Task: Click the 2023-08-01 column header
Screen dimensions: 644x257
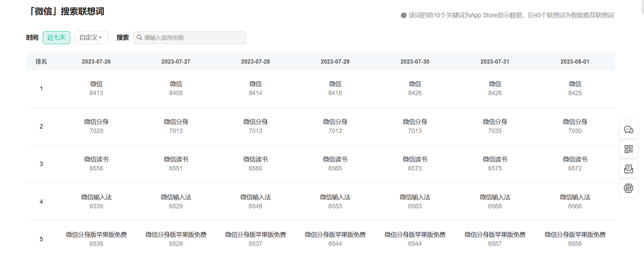Action: click(575, 61)
